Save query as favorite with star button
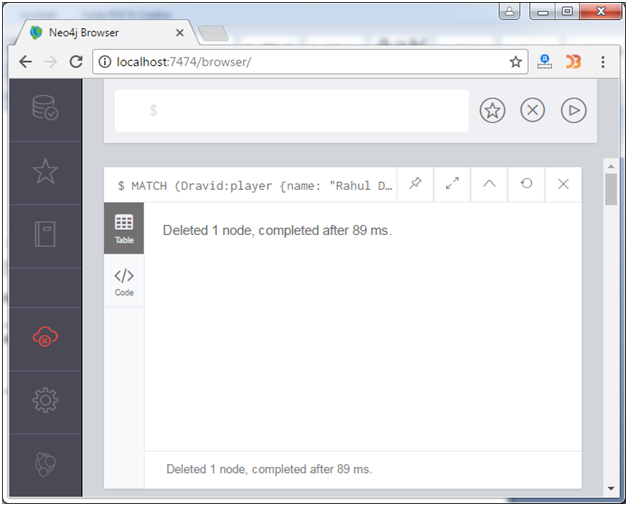Viewport: 628px width, 506px height. point(492,110)
